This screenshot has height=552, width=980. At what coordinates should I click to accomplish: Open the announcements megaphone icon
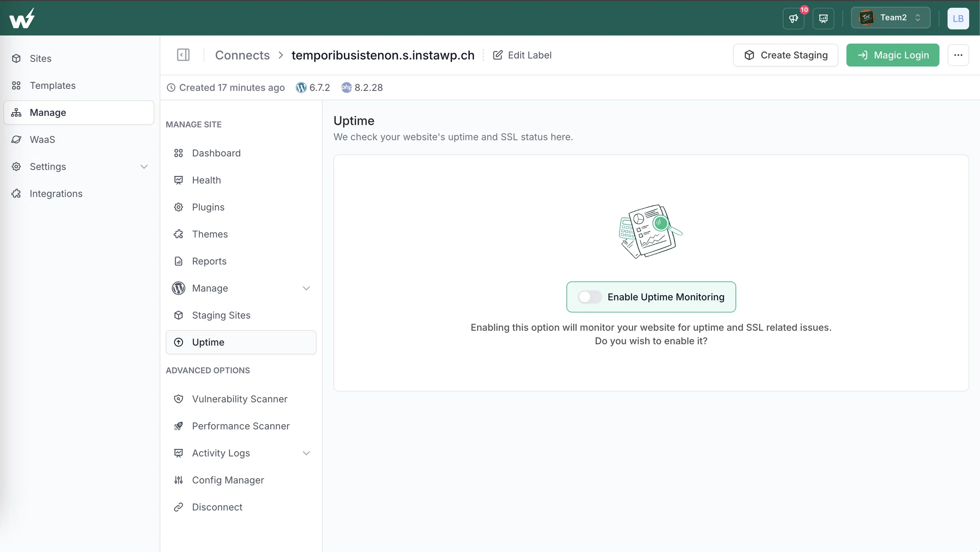click(793, 18)
